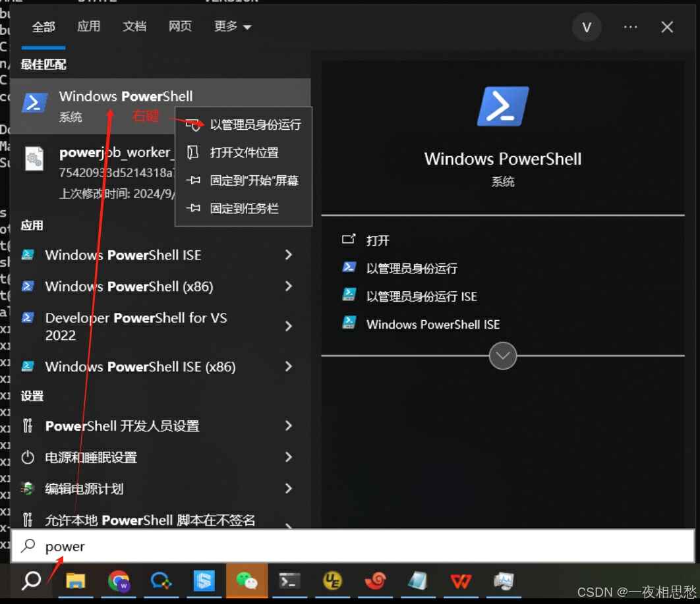Expand 电源和睡眠设置 arrow
The width and height of the screenshot is (700, 604).
(x=289, y=457)
